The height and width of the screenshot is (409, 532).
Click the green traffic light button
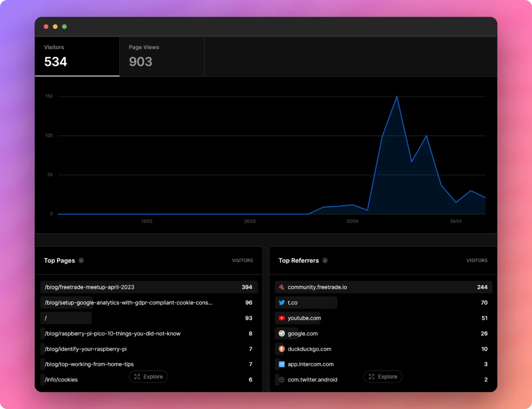pyautogui.click(x=64, y=27)
